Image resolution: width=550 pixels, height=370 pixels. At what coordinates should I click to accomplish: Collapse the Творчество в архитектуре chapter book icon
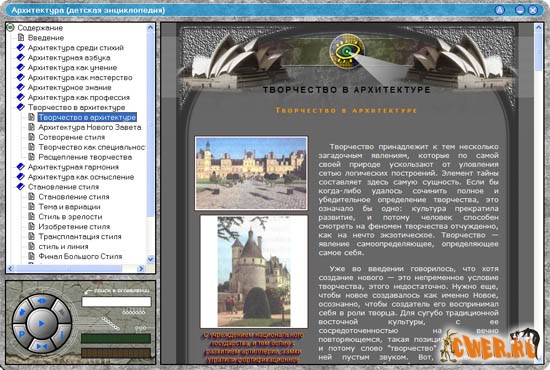point(21,107)
